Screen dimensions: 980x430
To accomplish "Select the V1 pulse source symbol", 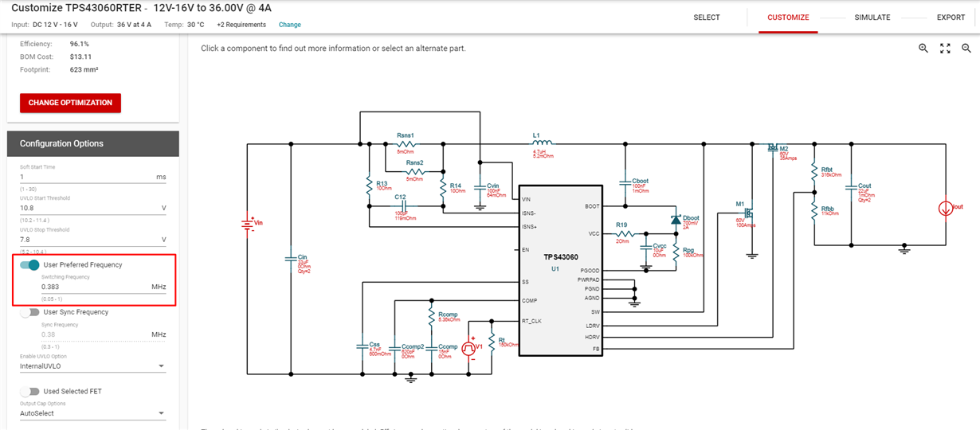I will pos(469,348).
